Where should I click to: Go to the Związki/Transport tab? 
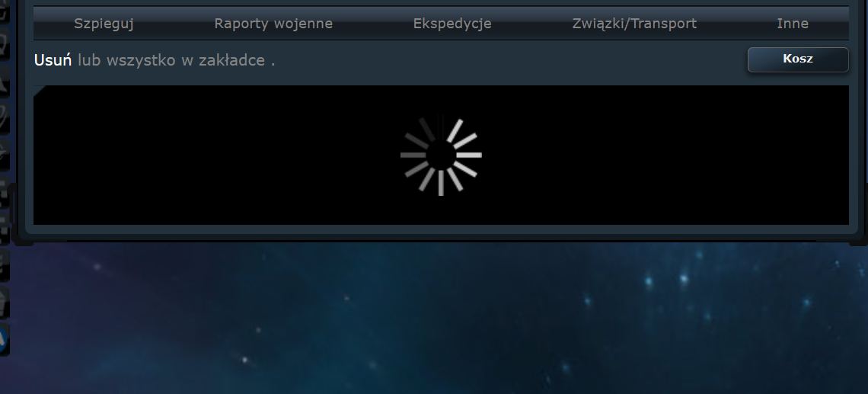click(634, 24)
